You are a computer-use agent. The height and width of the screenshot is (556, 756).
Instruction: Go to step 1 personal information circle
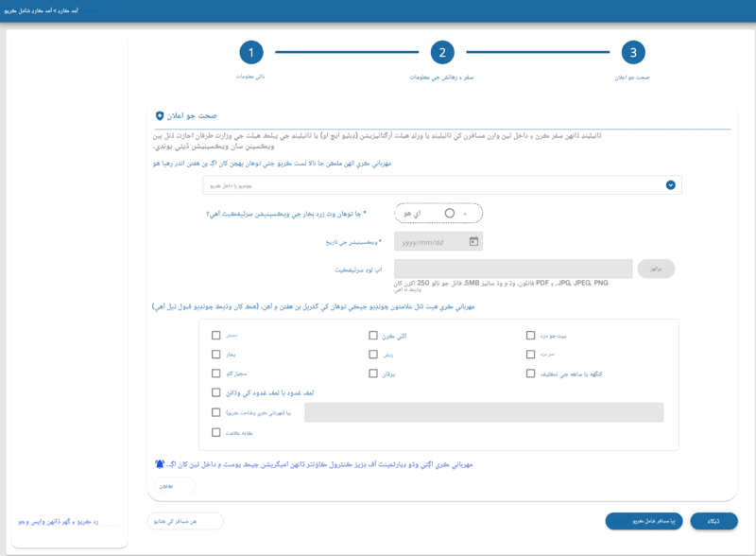pyautogui.click(x=250, y=53)
